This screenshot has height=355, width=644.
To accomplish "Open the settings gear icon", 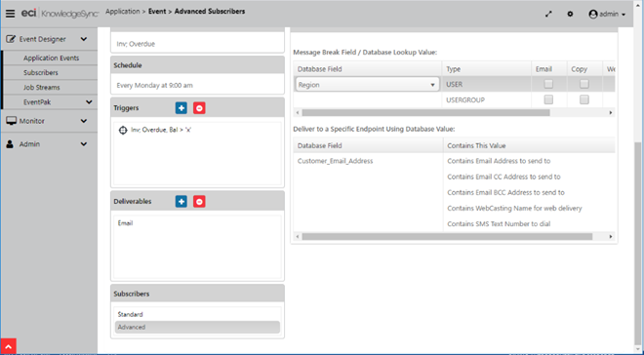I will (x=570, y=14).
